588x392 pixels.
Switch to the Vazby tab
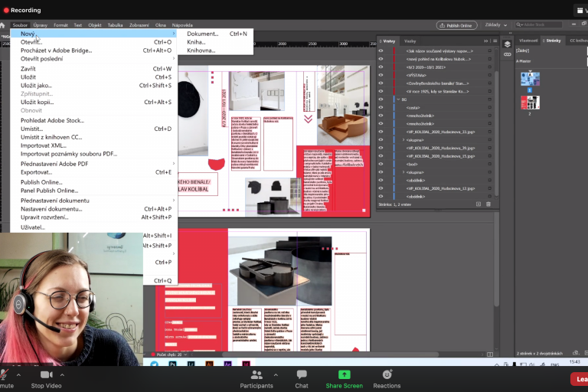click(410, 41)
